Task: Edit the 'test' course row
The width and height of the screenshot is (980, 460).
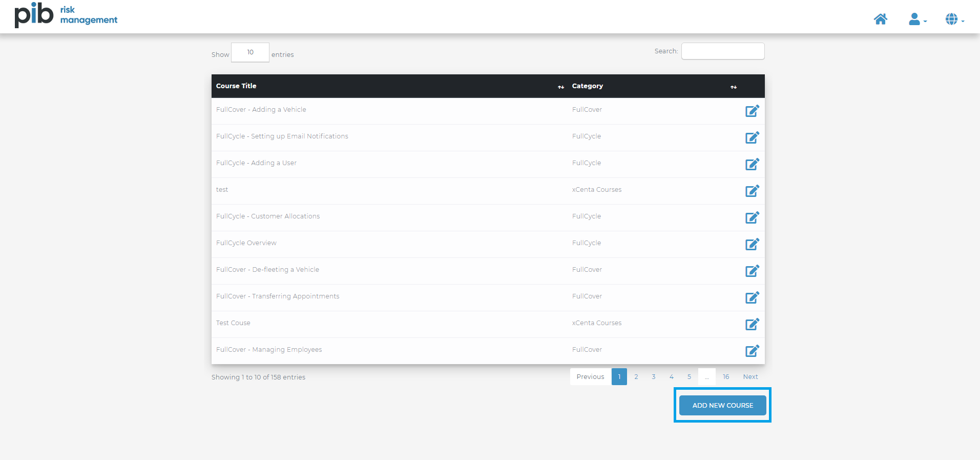Action: (x=752, y=191)
